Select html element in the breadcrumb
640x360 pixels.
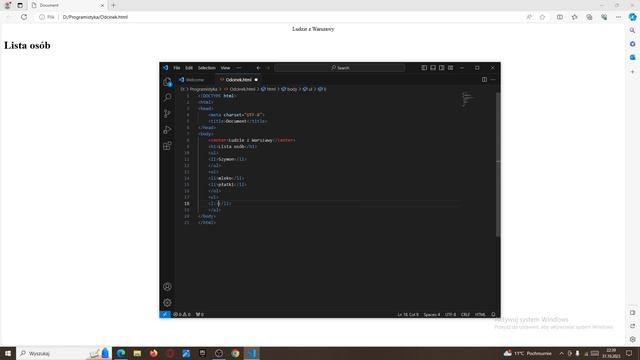268,89
